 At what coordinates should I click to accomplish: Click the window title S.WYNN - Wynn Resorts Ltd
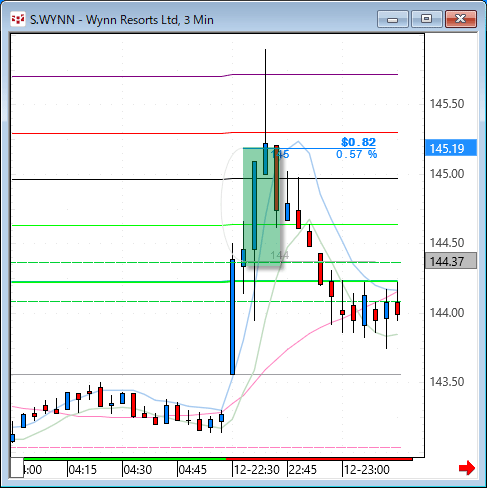[122, 20]
